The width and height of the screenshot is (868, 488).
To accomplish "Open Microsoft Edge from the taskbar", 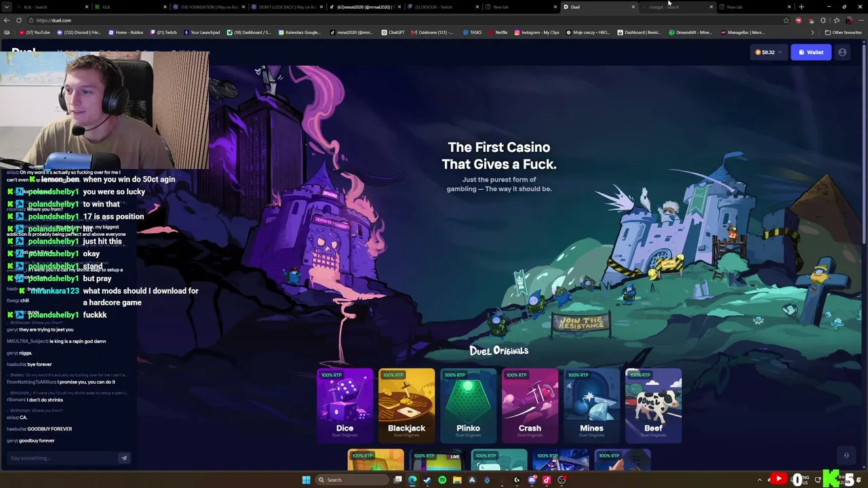I will click(x=412, y=480).
